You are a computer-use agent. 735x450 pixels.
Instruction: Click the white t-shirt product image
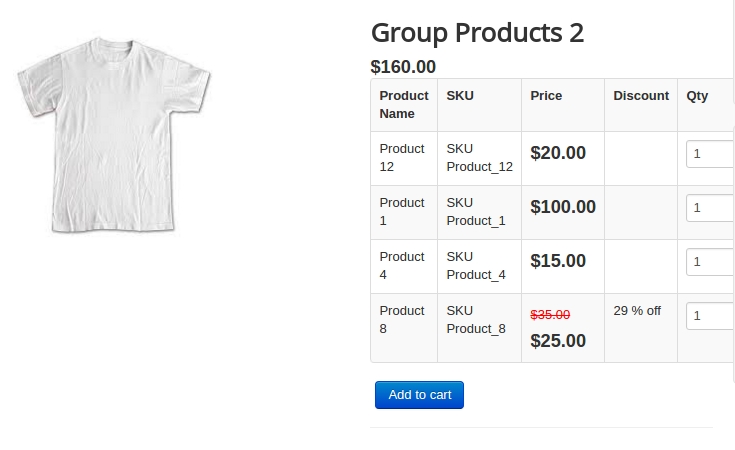(114, 135)
